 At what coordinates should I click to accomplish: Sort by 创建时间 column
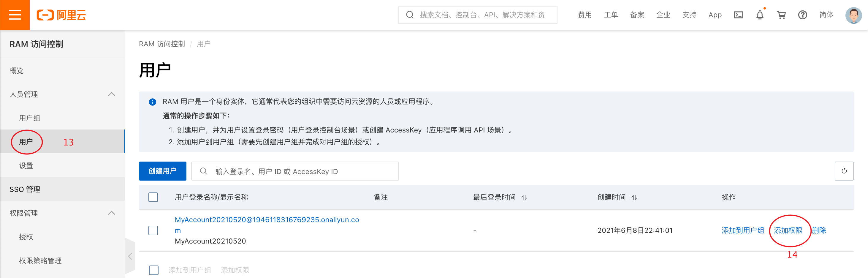(634, 198)
